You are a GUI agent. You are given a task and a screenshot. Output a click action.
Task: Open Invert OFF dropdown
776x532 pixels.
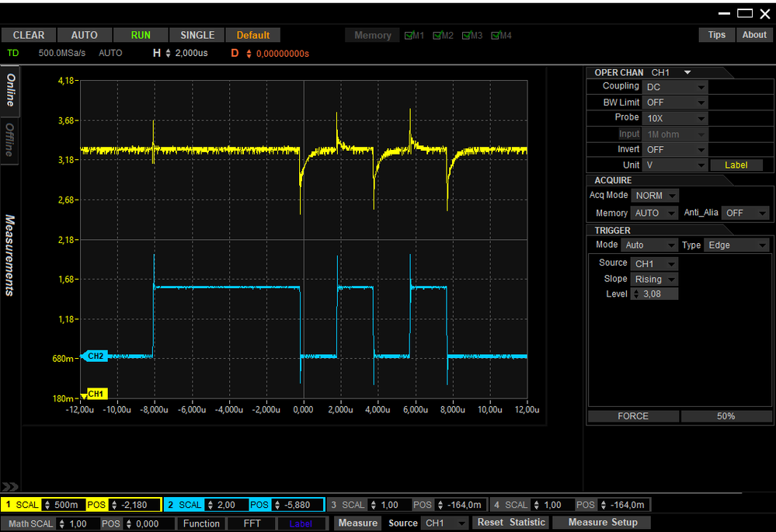(x=675, y=149)
